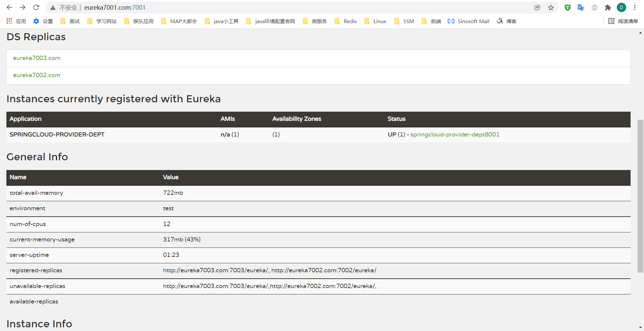The height and width of the screenshot is (331, 644).
Task: Open the MAP大都会 bookmark folder
Action: 179,21
